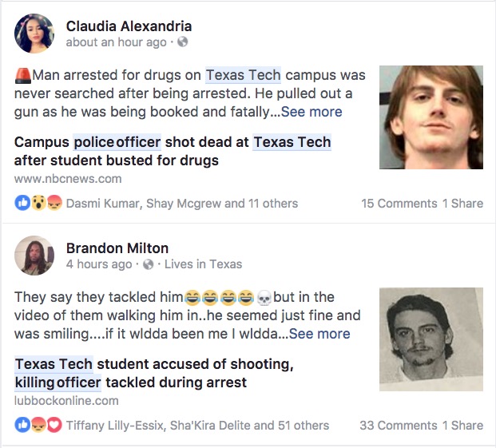Image resolution: width=496 pixels, height=448 pixels.
Task: Click the 'about an hour ago' timestamp
Action: point(117,42)
